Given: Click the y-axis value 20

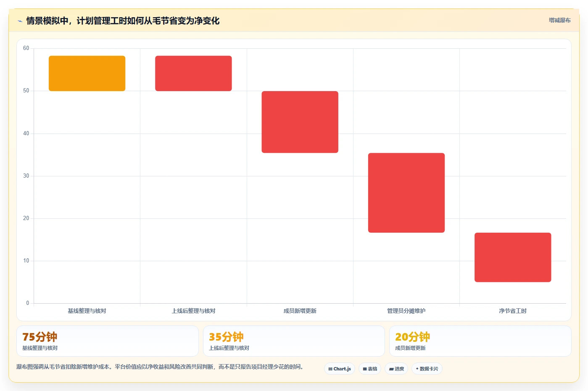Looking at the screenshot, I should point(26,218).
